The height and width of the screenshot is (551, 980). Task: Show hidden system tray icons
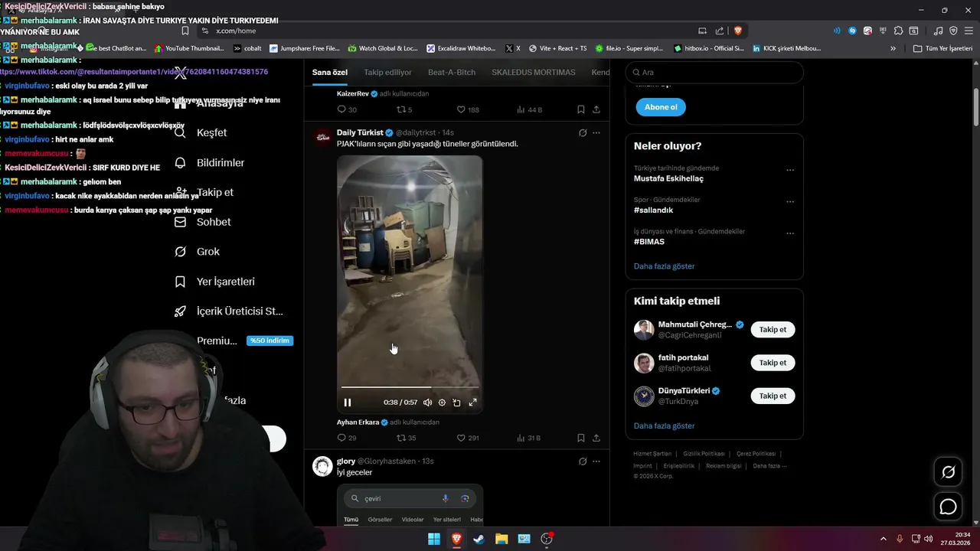(x=883, y=539)
